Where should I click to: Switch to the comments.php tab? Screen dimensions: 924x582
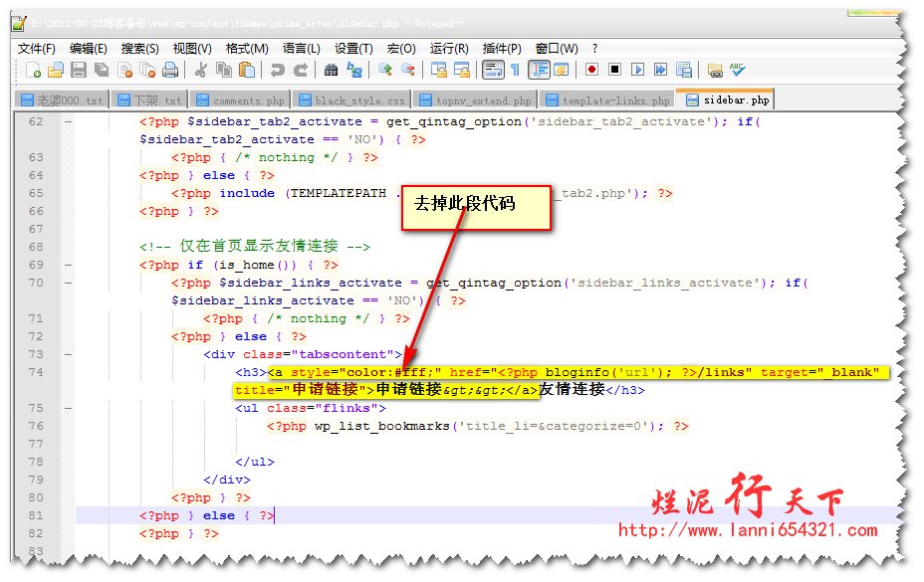240,100
